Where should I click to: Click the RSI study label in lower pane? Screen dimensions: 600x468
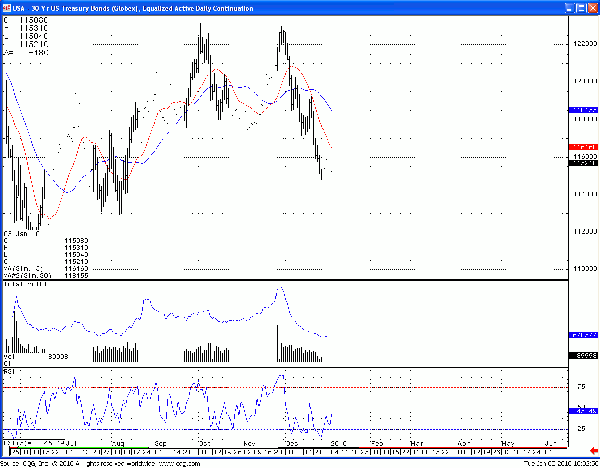10,370
